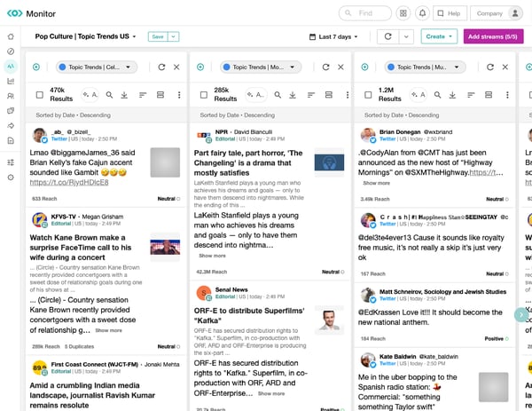Screen dimensions: 532x411
Task: Expand the Last 7 days date dropdown
Action: click(333, 36)
